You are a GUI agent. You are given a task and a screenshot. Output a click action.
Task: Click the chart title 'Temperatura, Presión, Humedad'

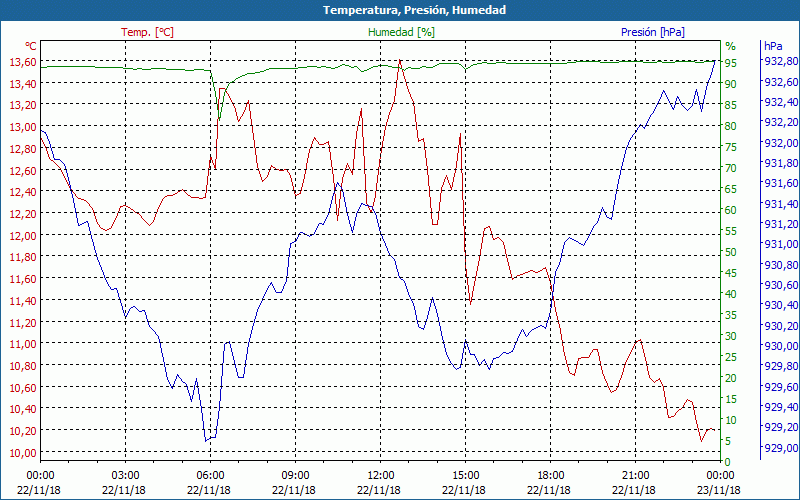(x=414, y=10)
